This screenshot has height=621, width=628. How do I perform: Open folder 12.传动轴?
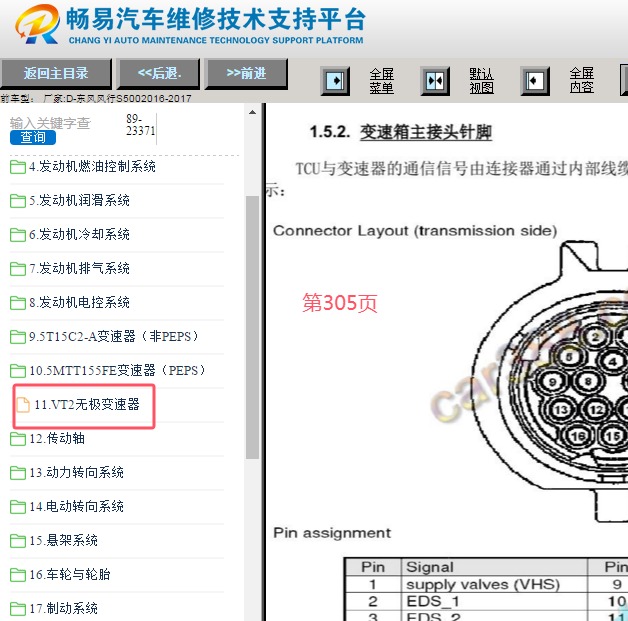click(57, 438)
